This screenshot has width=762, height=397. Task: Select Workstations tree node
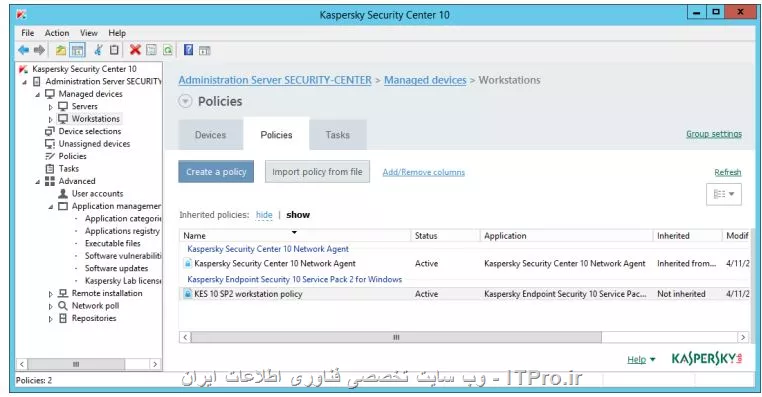(95, 119)
